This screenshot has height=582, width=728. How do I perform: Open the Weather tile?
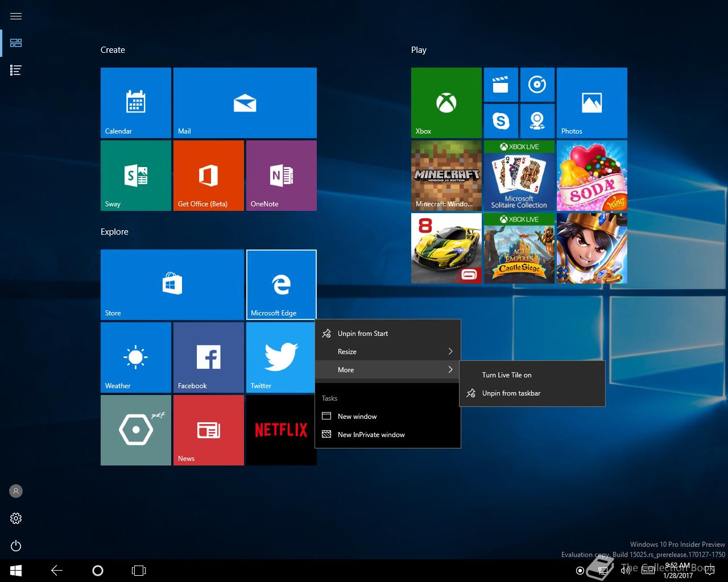tap(136, 357)
